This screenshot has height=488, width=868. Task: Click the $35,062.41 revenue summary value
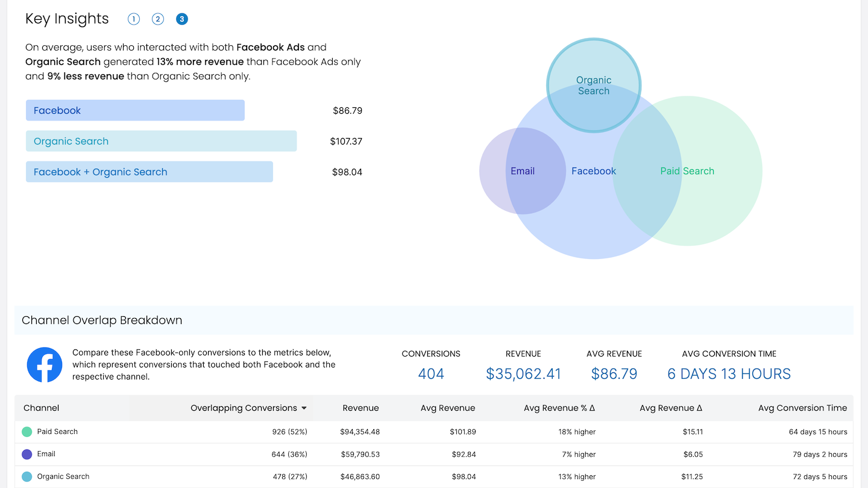523,374
